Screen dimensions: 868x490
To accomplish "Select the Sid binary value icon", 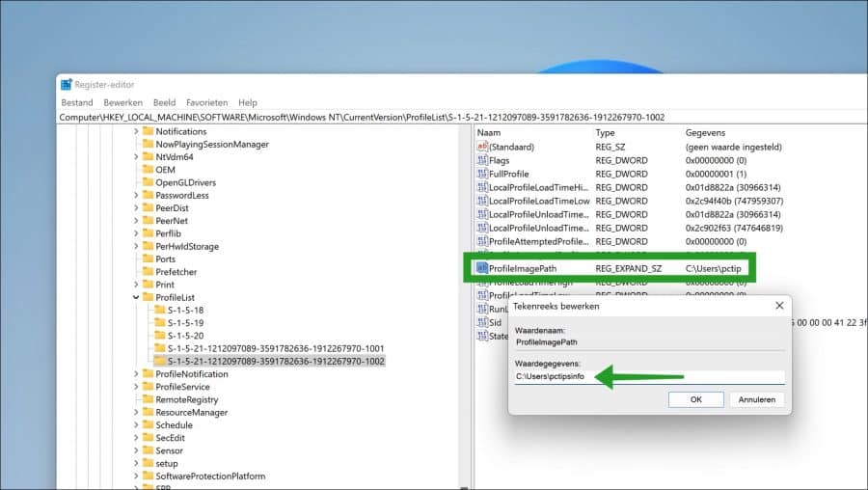I will [482, 322].
